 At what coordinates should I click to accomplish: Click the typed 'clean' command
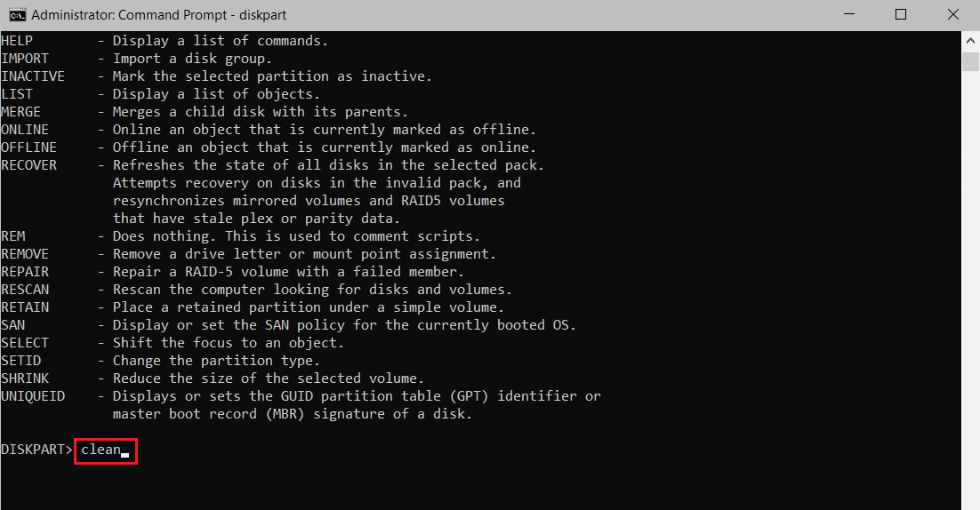(100, 450)
